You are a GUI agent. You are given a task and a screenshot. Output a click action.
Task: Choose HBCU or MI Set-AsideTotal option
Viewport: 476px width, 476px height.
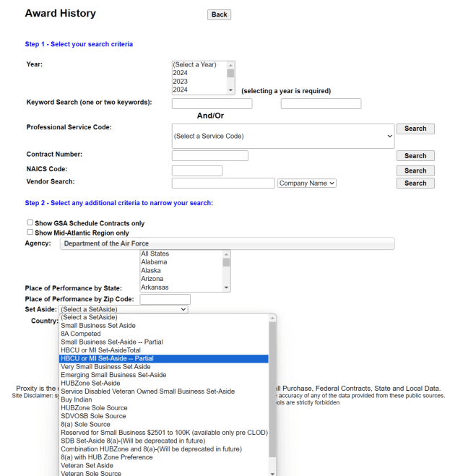[x=164, y=350]
